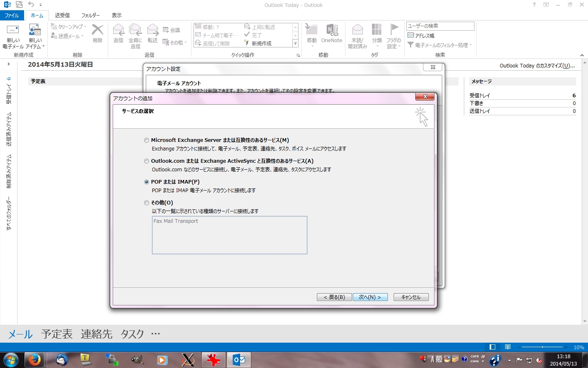
Task: Click Send/Receive icon in quick access toolbar
Action: click(19, 4)
